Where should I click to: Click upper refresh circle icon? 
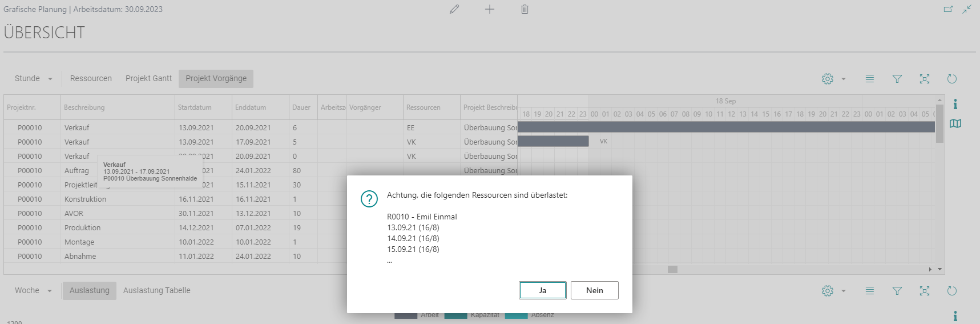pyautogui.click(x=952, y=79)
